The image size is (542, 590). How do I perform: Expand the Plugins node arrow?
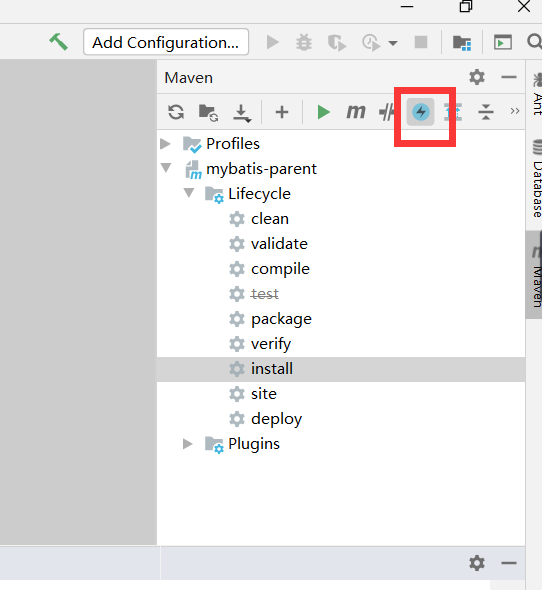pos(187,444)
